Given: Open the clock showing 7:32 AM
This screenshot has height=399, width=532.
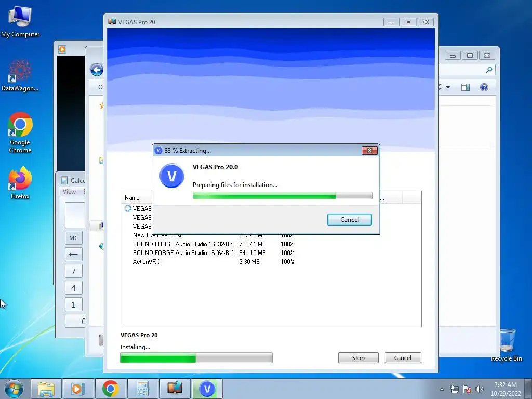Looking at the screenshot, I should 506,389.
